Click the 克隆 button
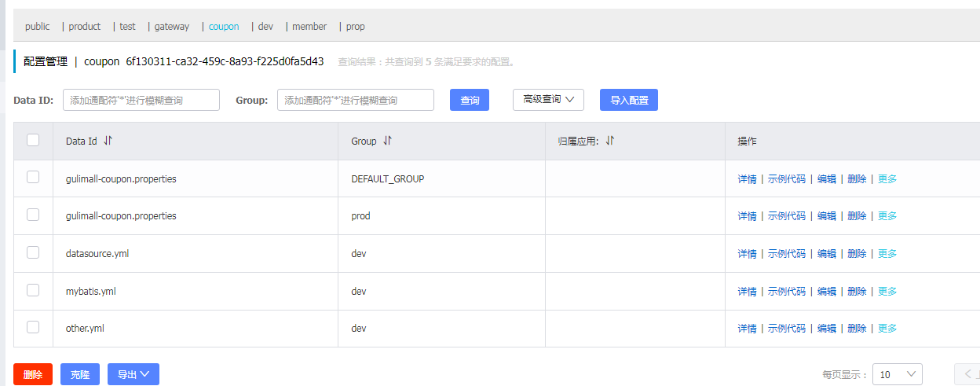 tap(80, 374)
